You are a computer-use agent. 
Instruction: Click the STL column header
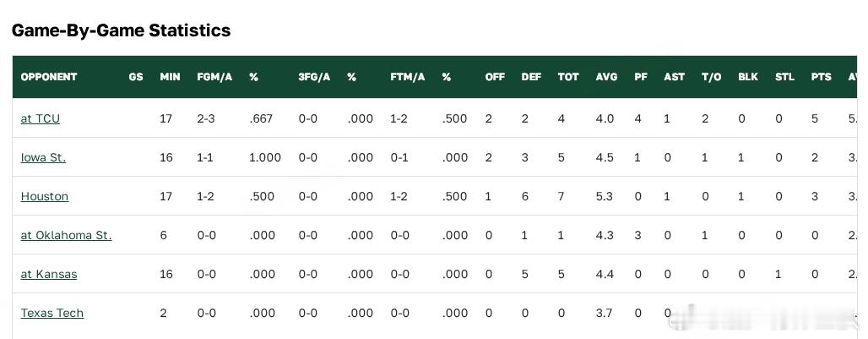[784, 77]
